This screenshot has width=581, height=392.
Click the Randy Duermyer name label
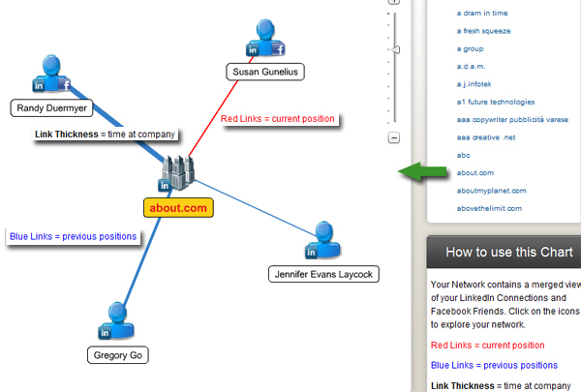pyautogui.click(x=52, y=108)
